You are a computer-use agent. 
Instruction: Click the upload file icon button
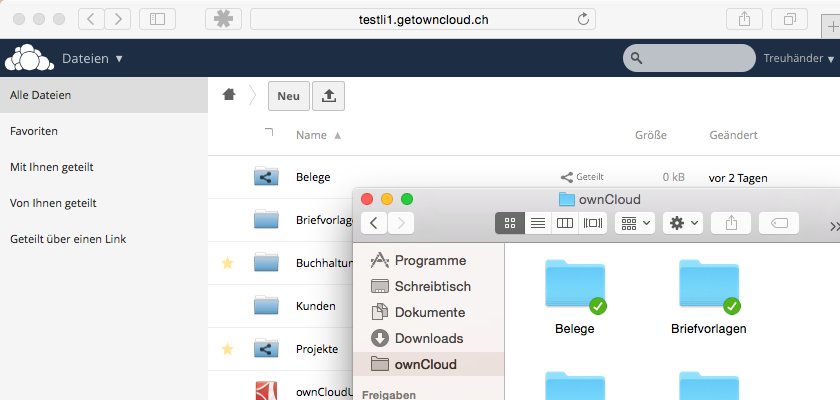coord(328,96)
